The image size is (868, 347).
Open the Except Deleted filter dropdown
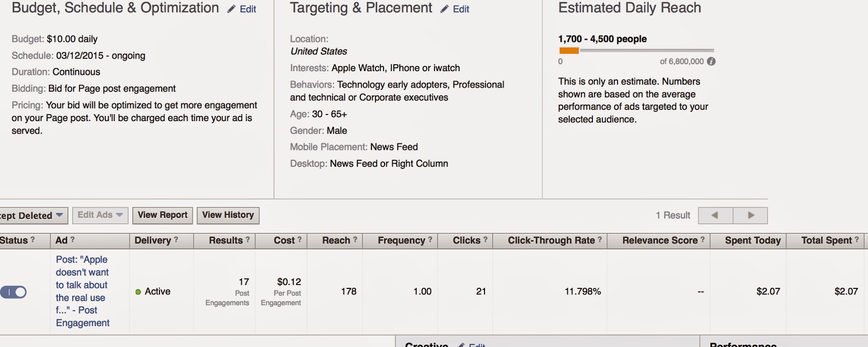tap(33, 216)
